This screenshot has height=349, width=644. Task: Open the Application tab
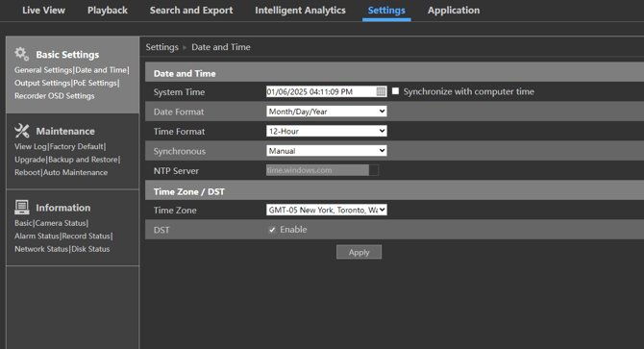(454, 11)
